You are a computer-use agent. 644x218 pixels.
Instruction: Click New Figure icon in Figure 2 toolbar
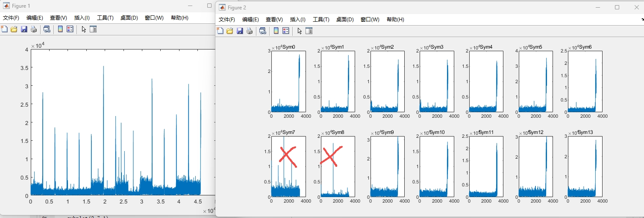coord(220,31)
